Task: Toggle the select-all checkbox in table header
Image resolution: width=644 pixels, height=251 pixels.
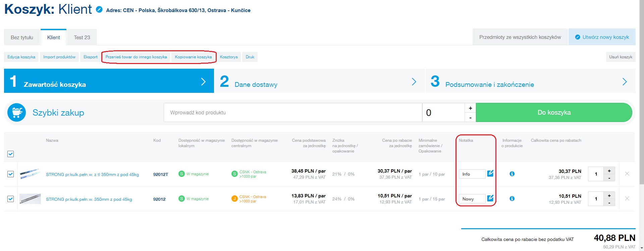Action: [x=11, y=154]
